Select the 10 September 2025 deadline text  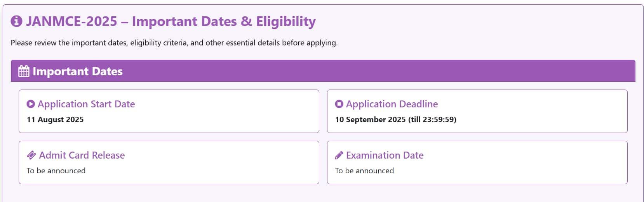click(x=395, y=119)
